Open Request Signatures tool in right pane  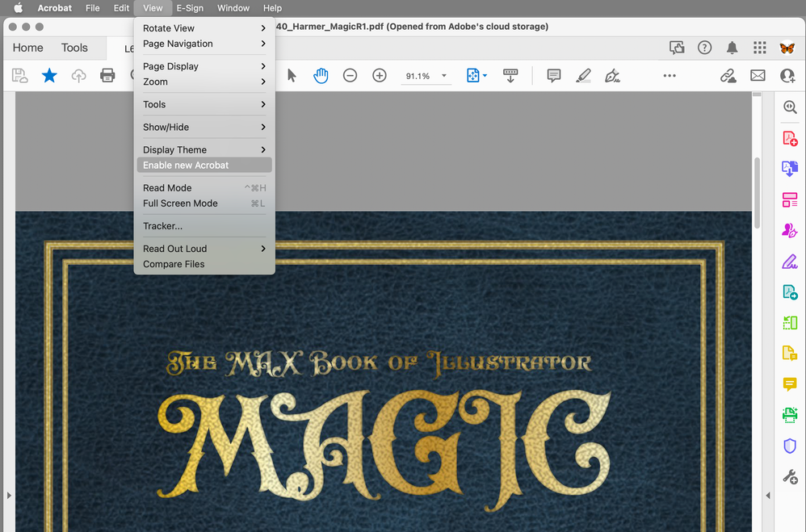[790, 230]
